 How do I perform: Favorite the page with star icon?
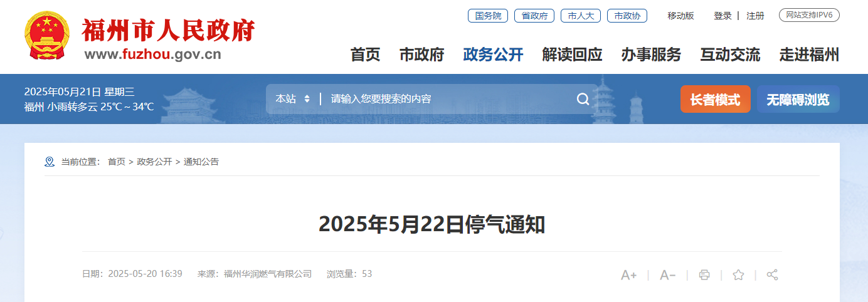tap(738, 275)
